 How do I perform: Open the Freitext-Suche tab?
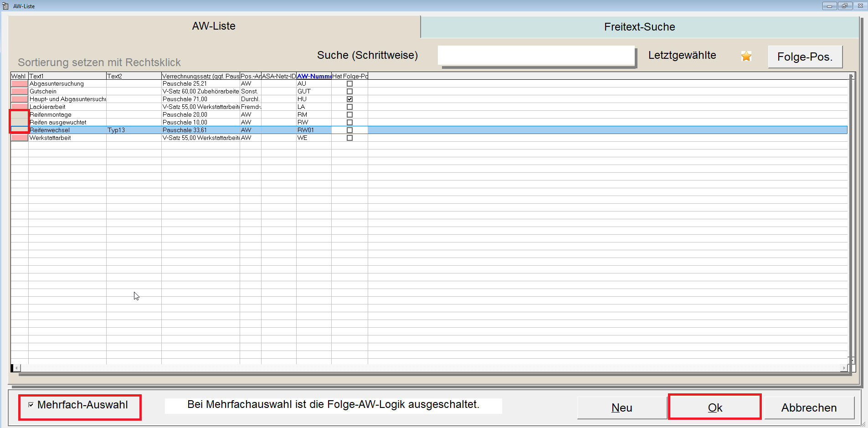click(639, 27)
